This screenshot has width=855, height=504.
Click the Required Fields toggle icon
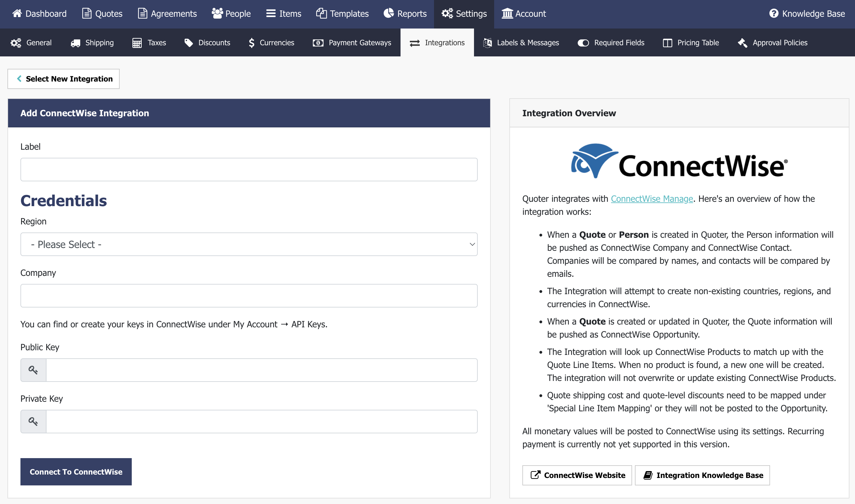(583, 43)
